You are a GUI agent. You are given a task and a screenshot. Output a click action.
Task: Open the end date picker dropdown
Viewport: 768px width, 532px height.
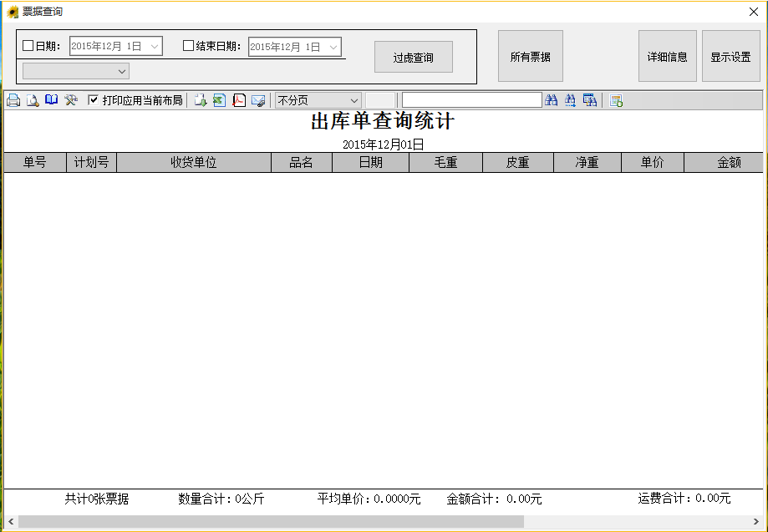(x=333, y=47)
